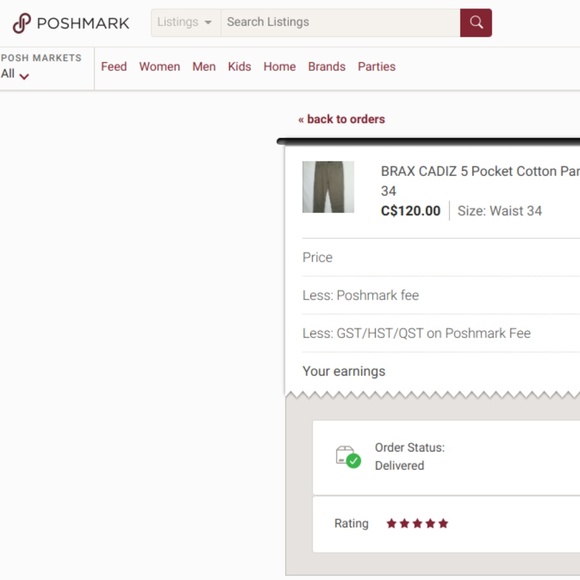Click the GST/HST/QST on Poshmark Fee row
The height and width of the screenshot is (580, 580).
[x=441, y=333]
